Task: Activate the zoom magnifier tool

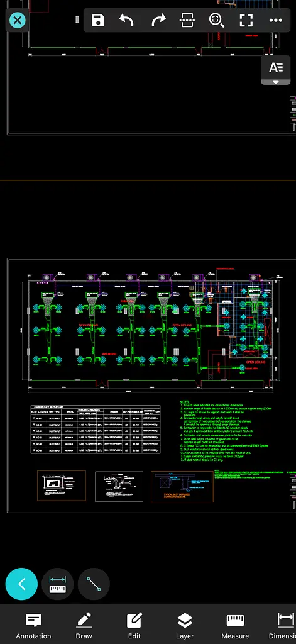Action: 216,20
